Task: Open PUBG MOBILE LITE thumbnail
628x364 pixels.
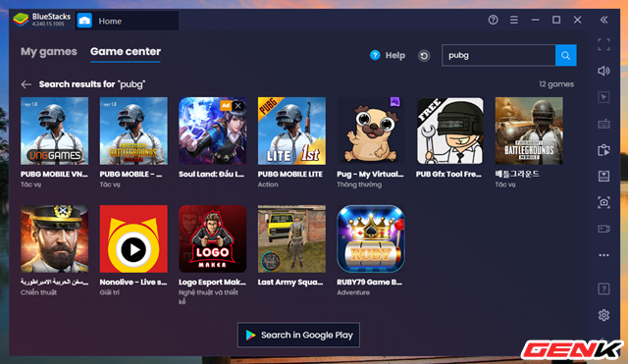Action: (x=291, y=130)
